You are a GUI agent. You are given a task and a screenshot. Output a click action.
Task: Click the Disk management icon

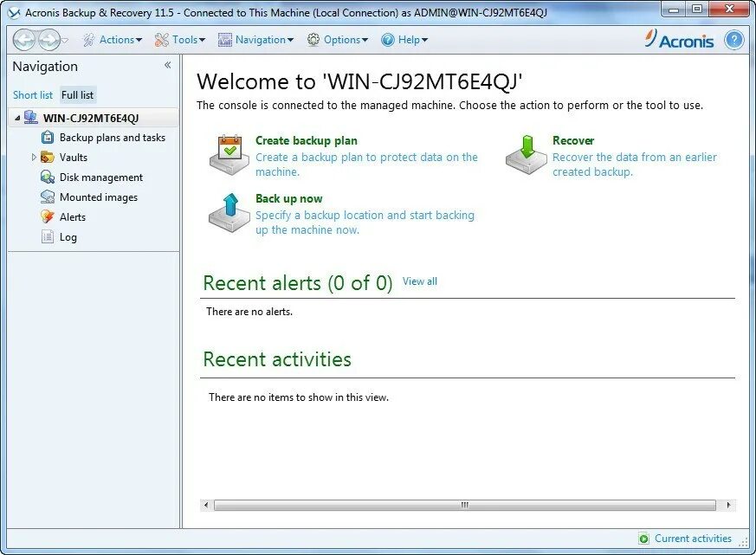[48, 177]
